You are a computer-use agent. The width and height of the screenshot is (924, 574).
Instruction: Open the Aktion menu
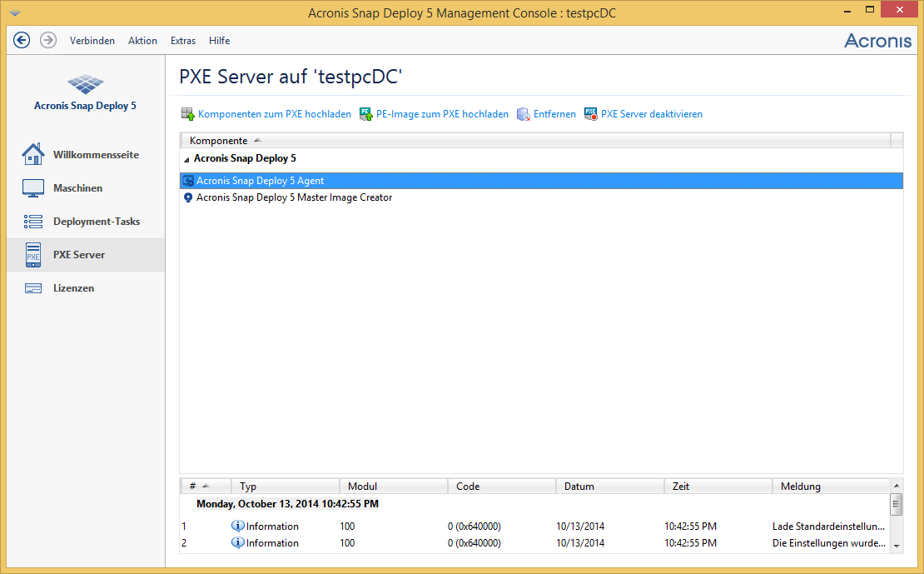tap(142, 41)
